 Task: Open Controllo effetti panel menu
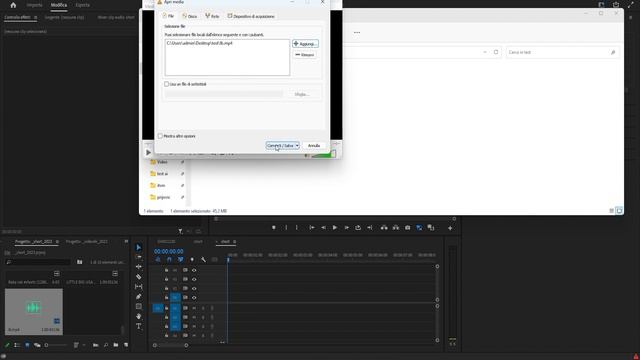coord(36,18)
